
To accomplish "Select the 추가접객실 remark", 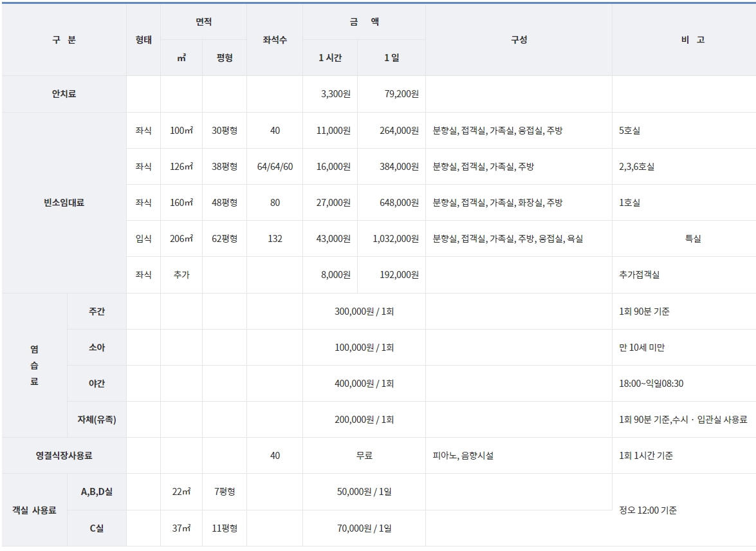I will click(x=639, y=275).
